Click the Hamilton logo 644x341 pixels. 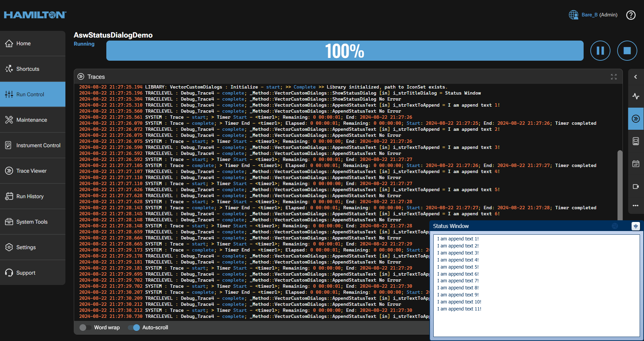pos(35,15)
